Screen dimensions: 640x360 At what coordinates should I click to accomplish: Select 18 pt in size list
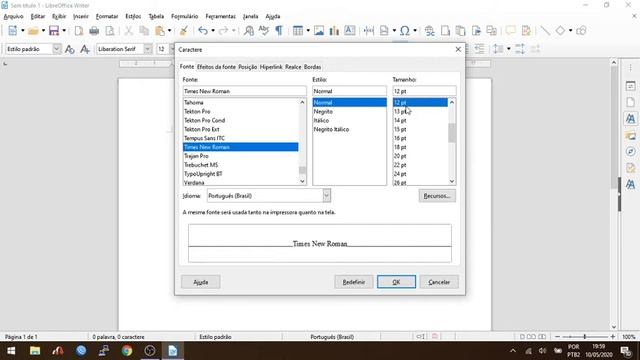[x=400, y=147]
